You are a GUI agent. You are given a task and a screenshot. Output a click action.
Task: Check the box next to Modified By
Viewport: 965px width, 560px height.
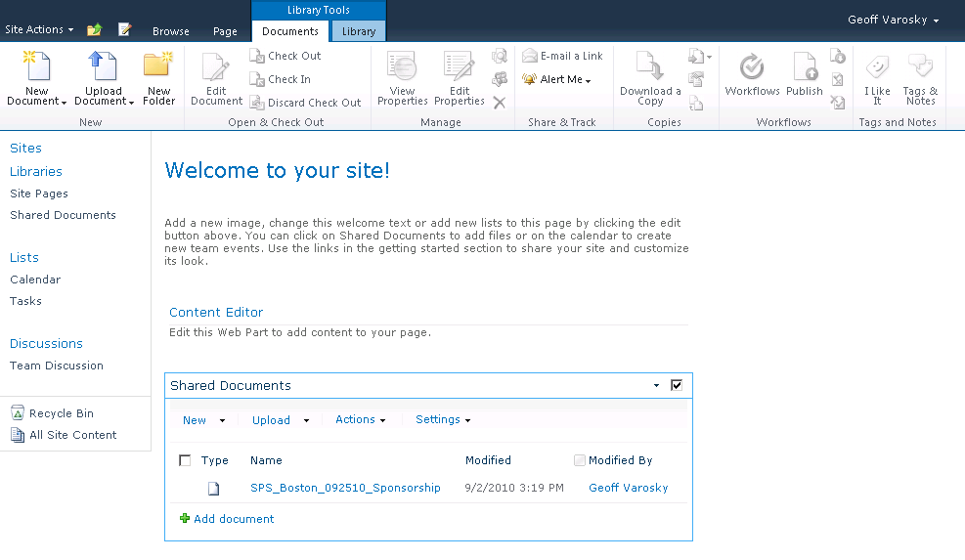click(x=580, y=460)
